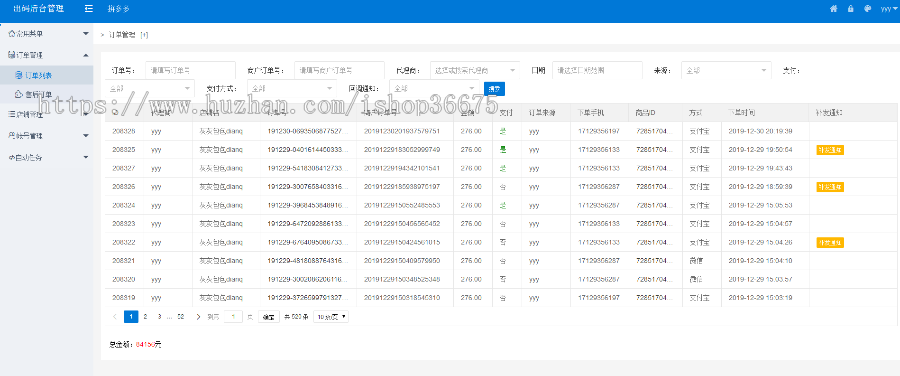
Task: Open the 支付方式 dropdown
Action: coord(292,88)
